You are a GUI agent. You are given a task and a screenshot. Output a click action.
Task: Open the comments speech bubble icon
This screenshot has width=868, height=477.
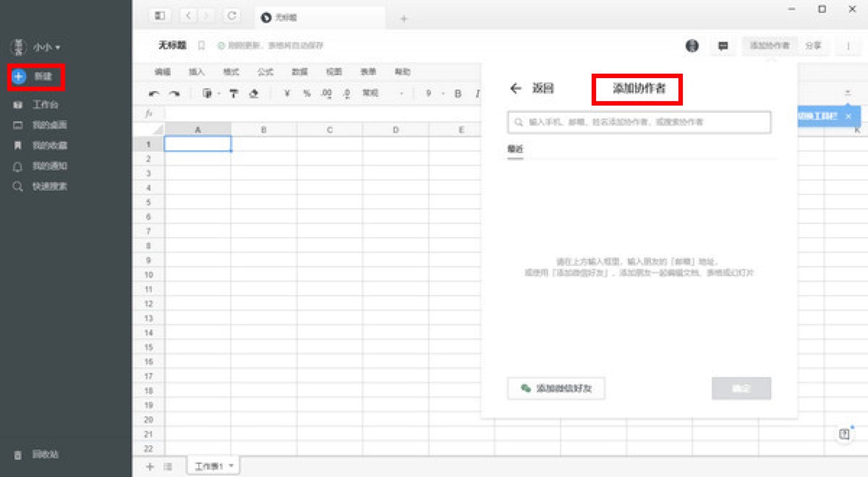click(x=723, y=46)
